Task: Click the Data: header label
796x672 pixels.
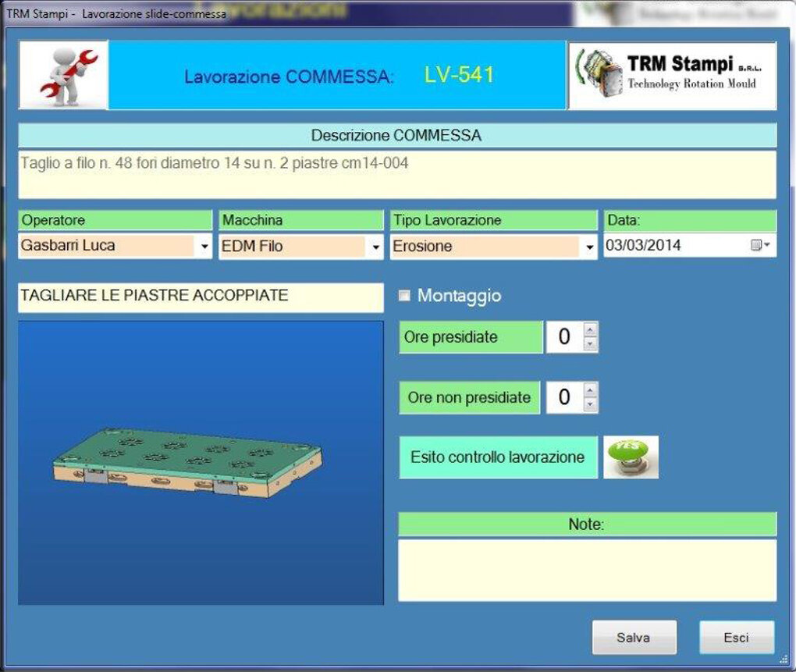Action: [690, 220]
